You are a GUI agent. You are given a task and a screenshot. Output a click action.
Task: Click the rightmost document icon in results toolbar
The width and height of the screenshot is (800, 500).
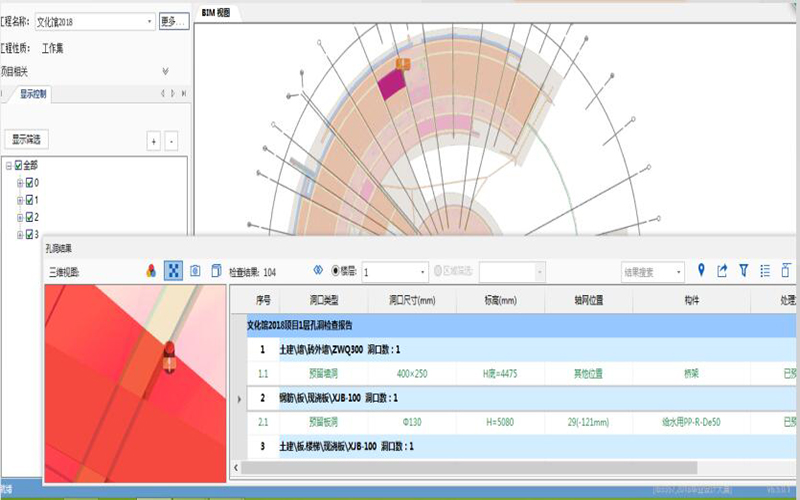pos(786,270)
